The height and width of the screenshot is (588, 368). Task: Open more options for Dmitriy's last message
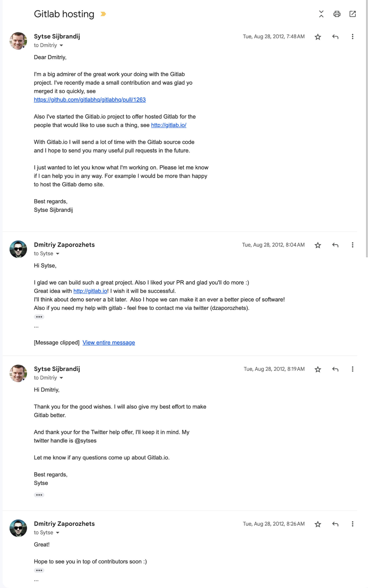click(353, 524)
